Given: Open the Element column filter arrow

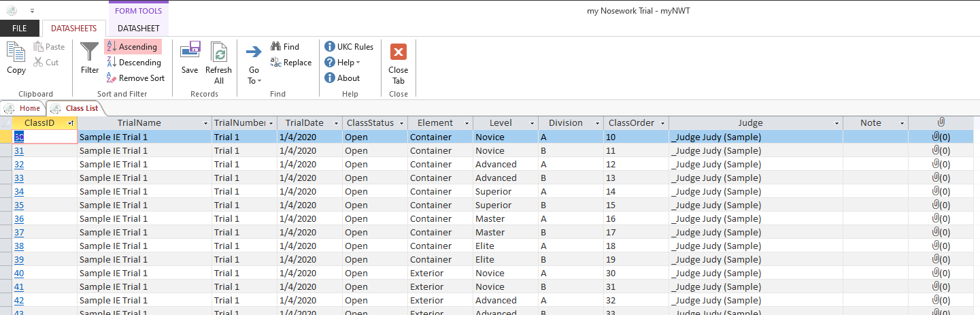Looking at the screenshot, I should 467,123.
